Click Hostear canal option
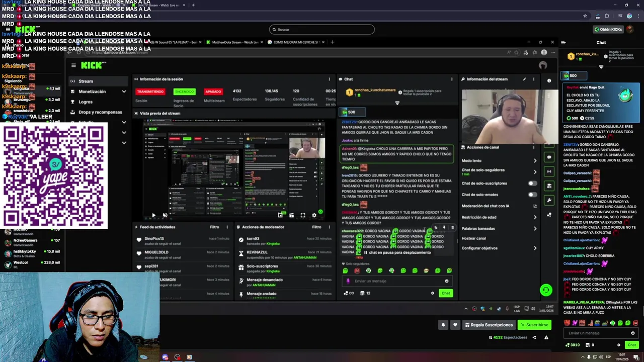Viewport: 644px width, 362px height. click(474, 238)
